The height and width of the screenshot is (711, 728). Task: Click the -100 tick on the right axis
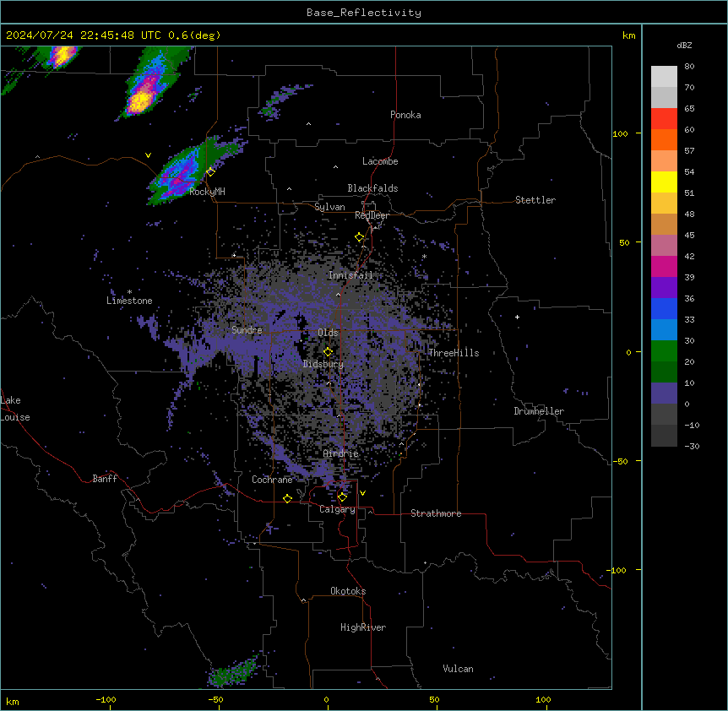coord(617,570)
